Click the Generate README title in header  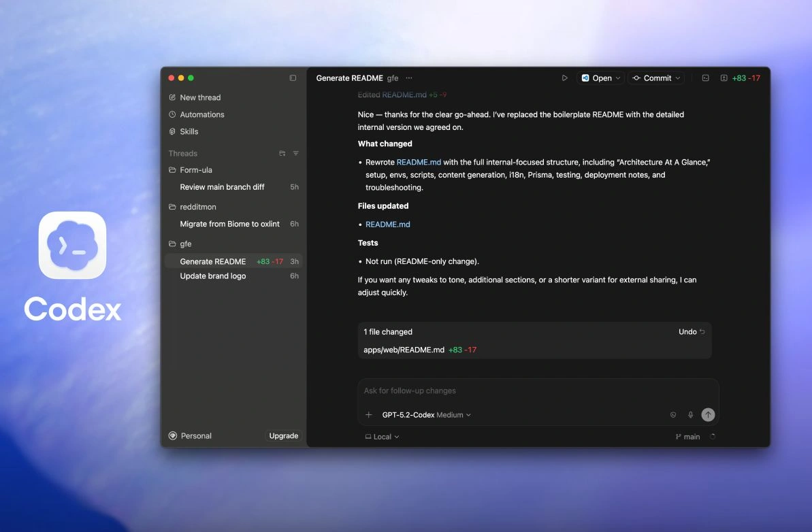pyautogui.click(x=350, y=78)
